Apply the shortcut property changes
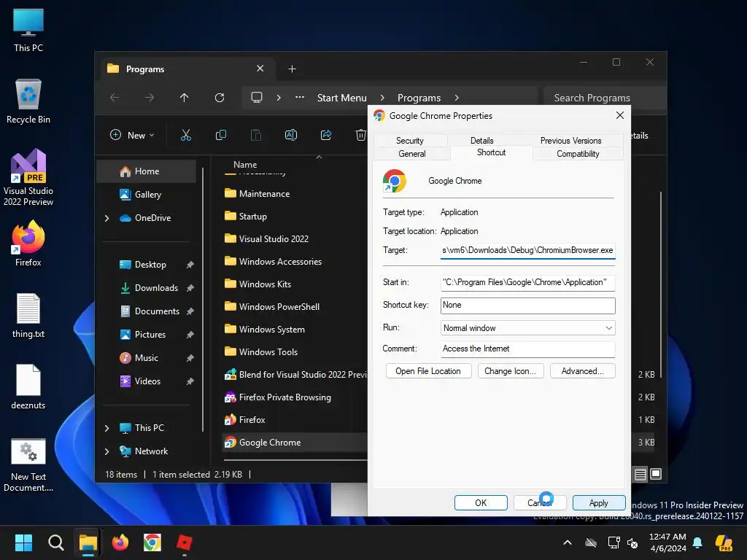This screenshot has height=560, width=747. [x=599, y=503]
